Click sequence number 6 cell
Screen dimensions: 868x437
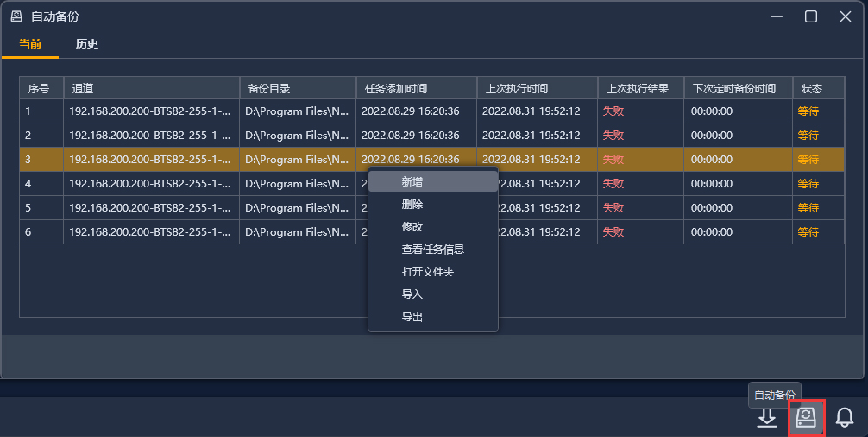[41, 232]
